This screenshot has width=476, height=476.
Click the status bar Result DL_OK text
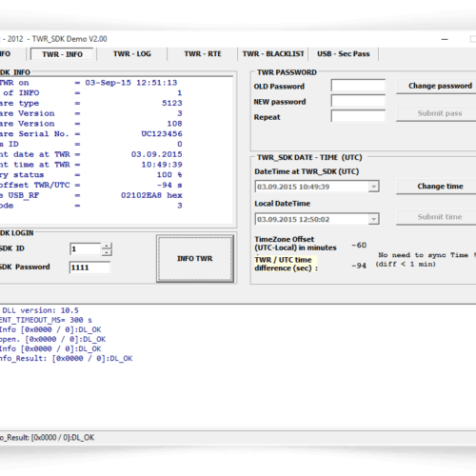click(47, 438)
